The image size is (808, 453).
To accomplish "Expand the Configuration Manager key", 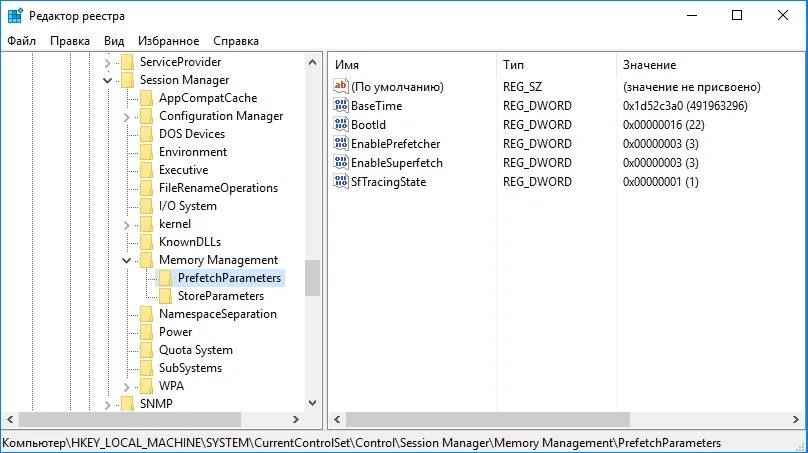I will (x=127, y=117).
